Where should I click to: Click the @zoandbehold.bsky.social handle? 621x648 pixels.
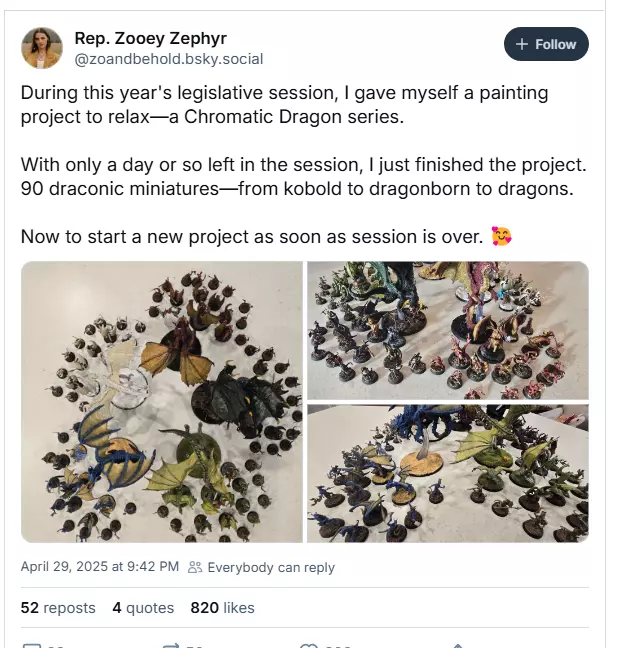169,58
